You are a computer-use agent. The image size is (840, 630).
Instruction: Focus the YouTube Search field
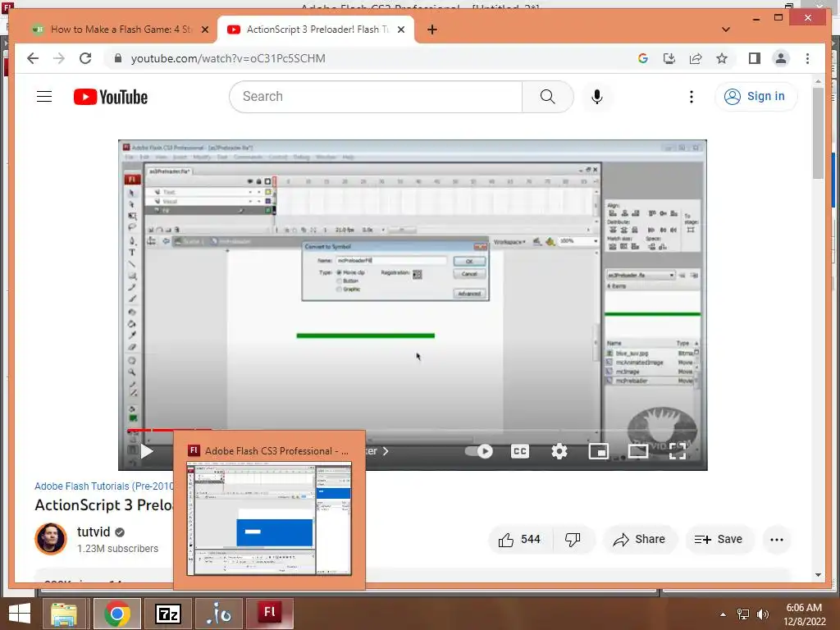[376, 97]
